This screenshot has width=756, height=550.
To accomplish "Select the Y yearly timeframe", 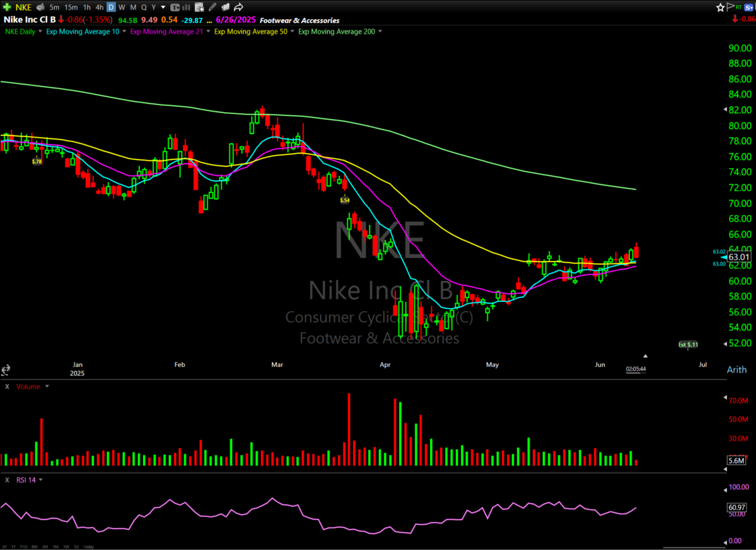I will [x=153, y=7].
